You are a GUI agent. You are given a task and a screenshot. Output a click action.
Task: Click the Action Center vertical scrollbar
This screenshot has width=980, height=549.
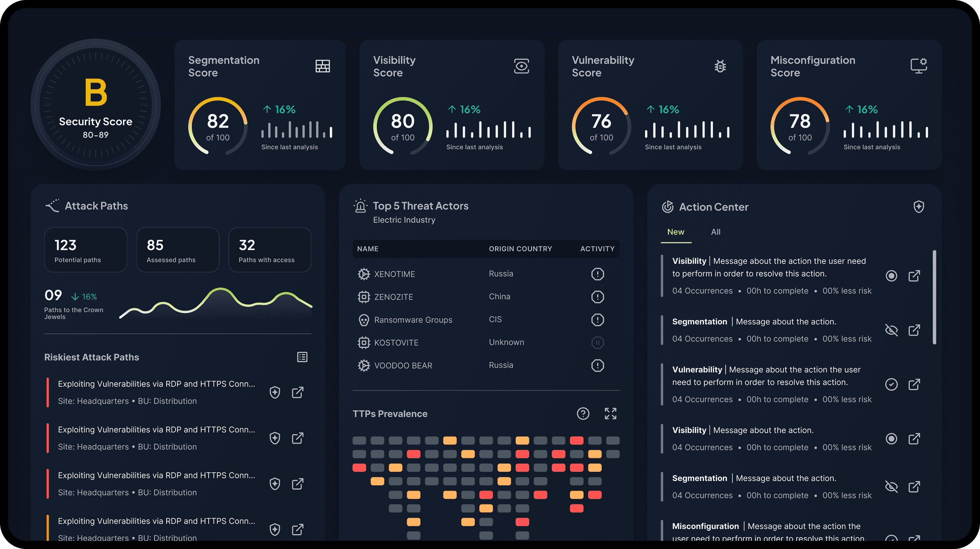coord(934,297)
